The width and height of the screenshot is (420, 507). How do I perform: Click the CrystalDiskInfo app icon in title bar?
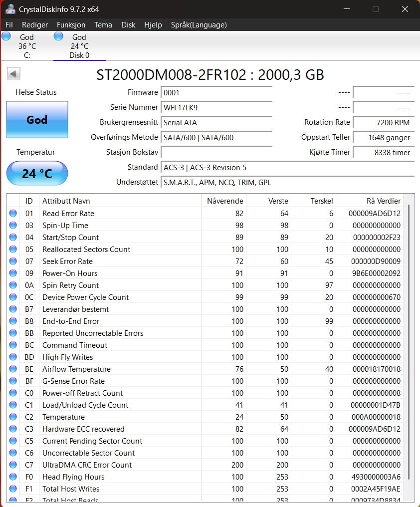pyautogui.click(x=10, y=9)
